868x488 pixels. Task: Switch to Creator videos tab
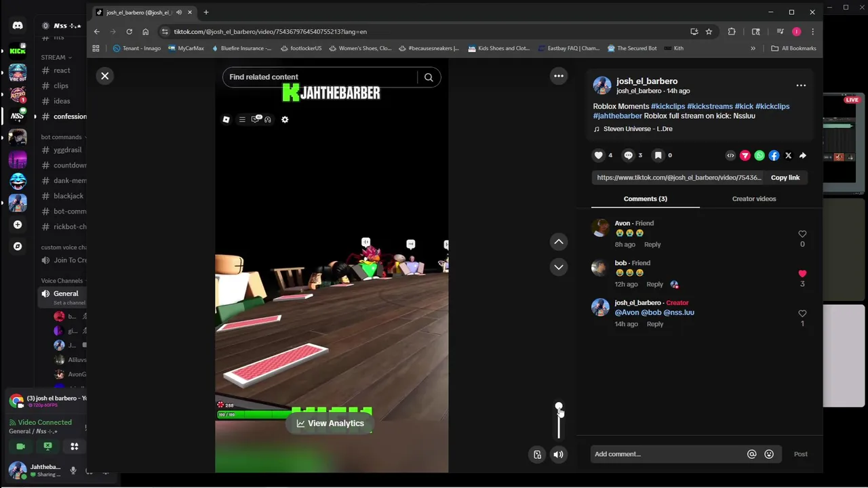point(754,199)
